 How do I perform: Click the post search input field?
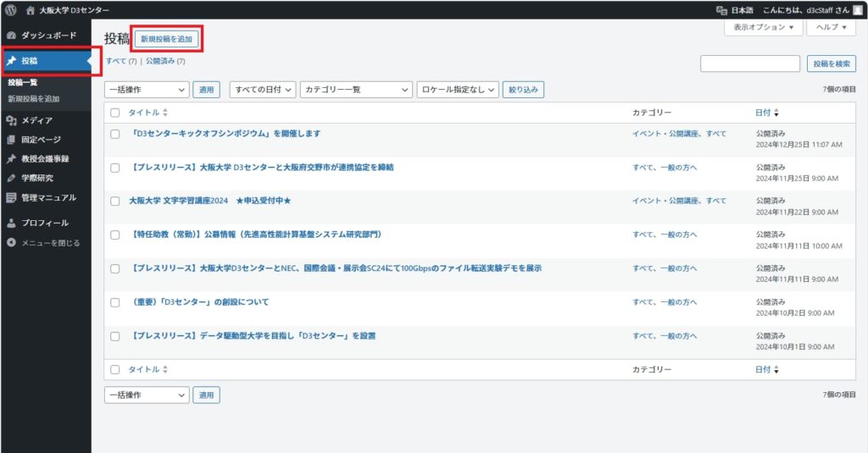pyautogui.click(x=750, y=64)
